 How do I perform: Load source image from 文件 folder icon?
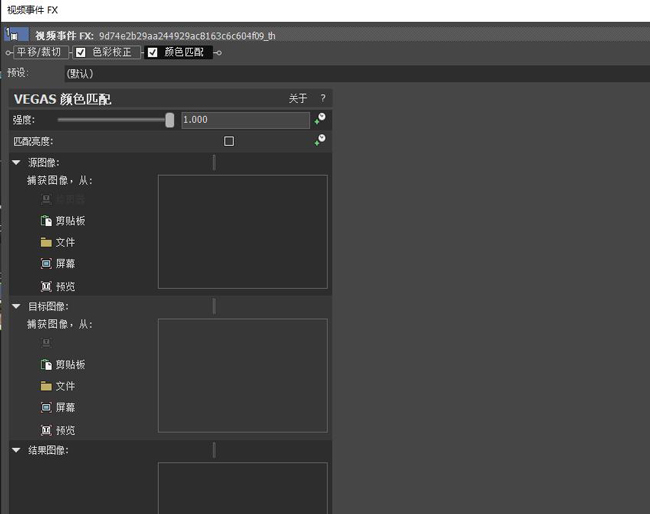(x=46, y=242)
